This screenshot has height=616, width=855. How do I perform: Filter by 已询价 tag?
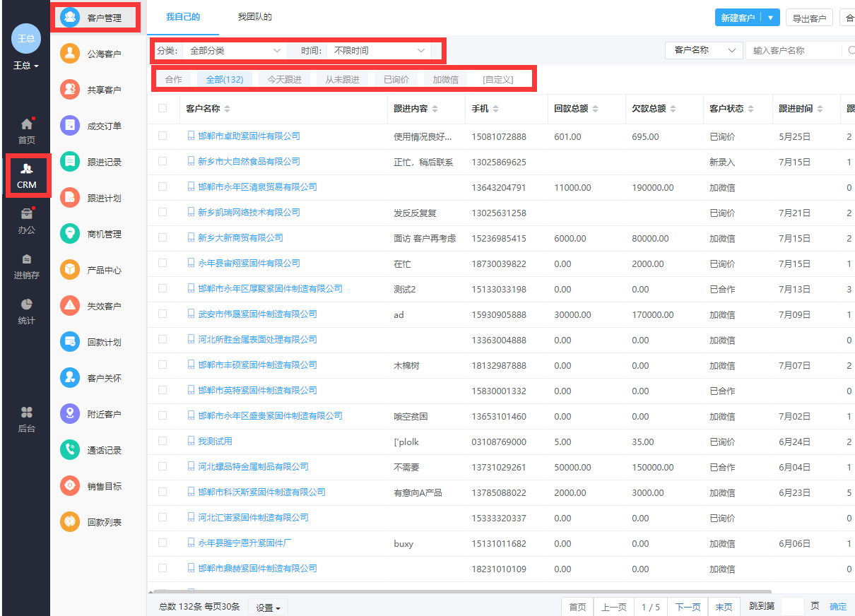click(396, 80)
